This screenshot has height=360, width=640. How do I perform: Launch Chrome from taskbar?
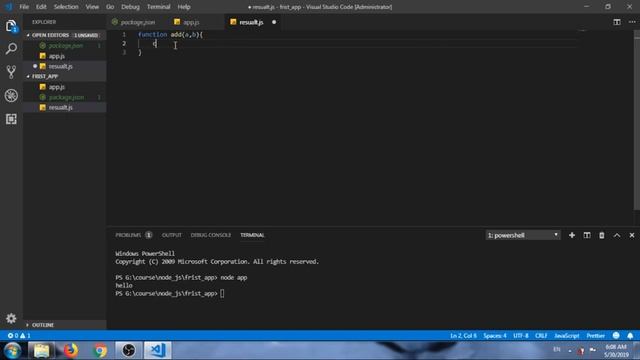tap(100, 351)
